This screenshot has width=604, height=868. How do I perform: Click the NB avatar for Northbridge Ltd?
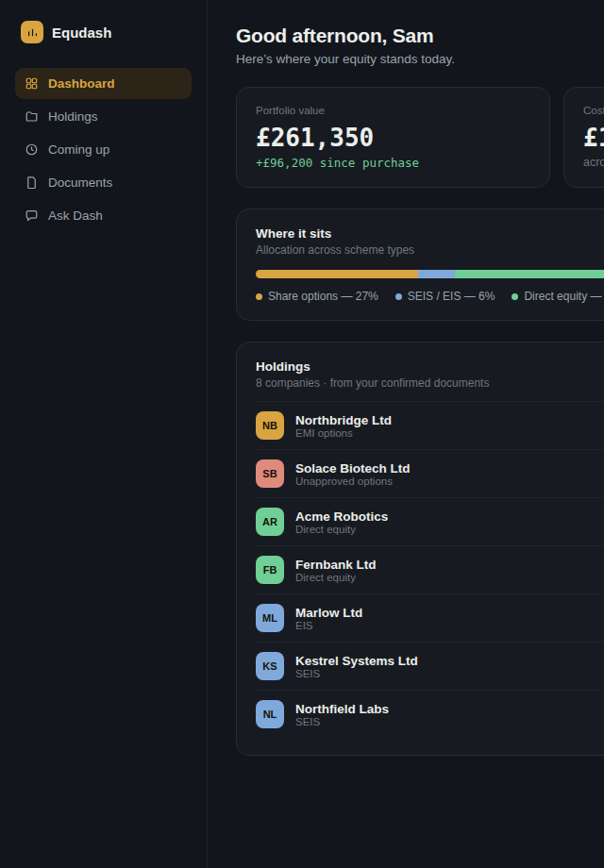coord(270,426)
